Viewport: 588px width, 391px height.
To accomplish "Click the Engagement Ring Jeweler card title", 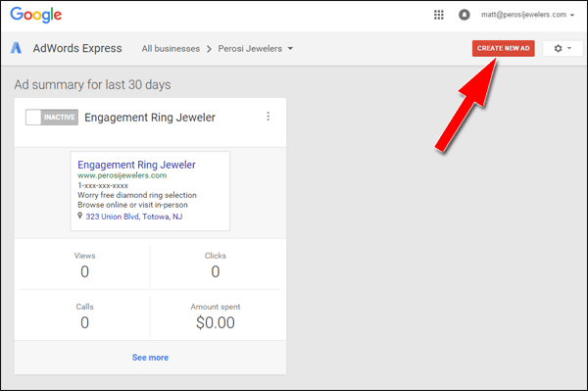I will [150, 118].
